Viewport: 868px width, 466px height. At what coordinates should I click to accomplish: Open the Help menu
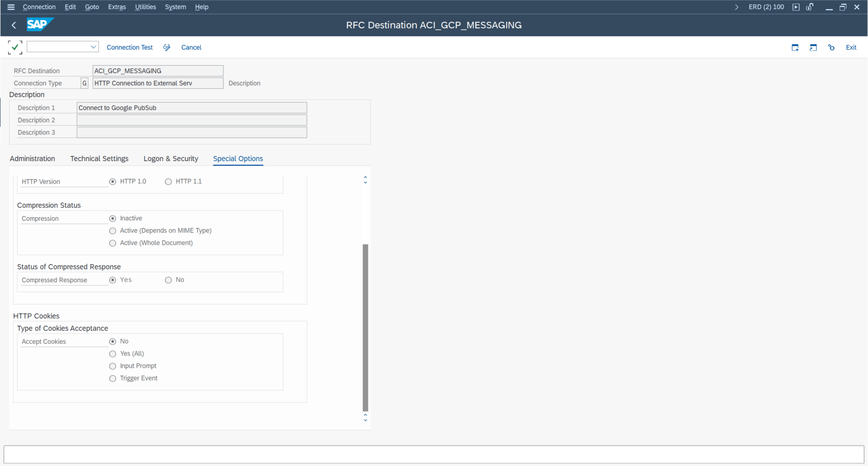(202, 7)
